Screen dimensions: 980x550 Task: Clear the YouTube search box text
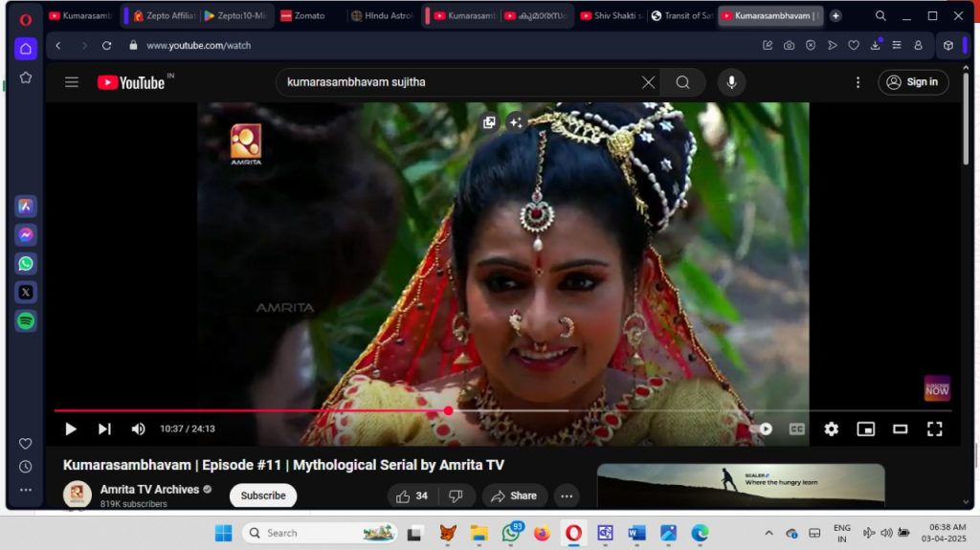click(648, 82)
